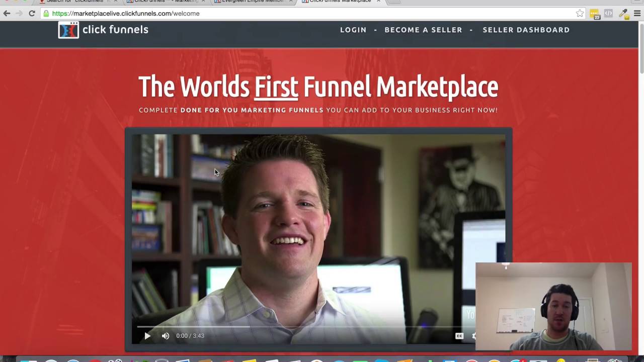Click the code brackets extension icon

(609, 14)
